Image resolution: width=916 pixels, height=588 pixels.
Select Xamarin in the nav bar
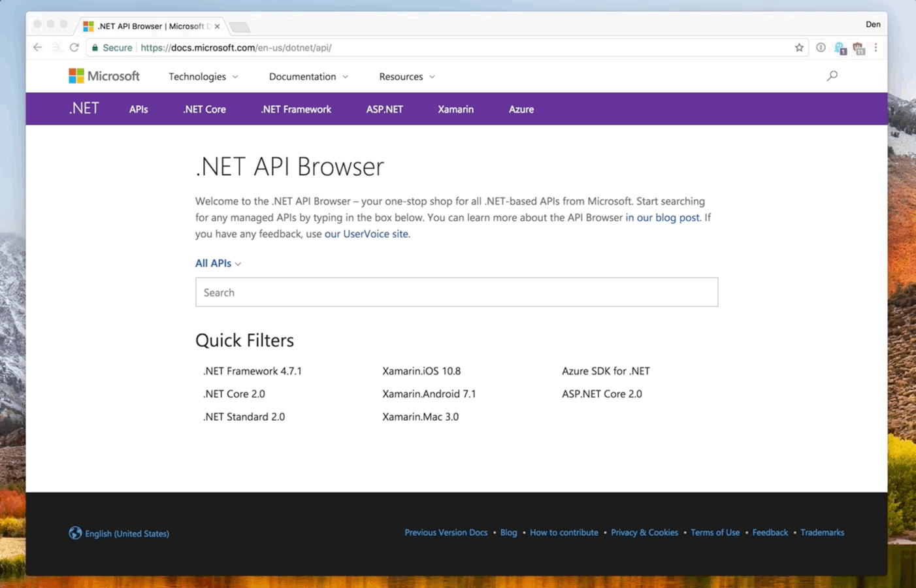[x=455, y=109]
